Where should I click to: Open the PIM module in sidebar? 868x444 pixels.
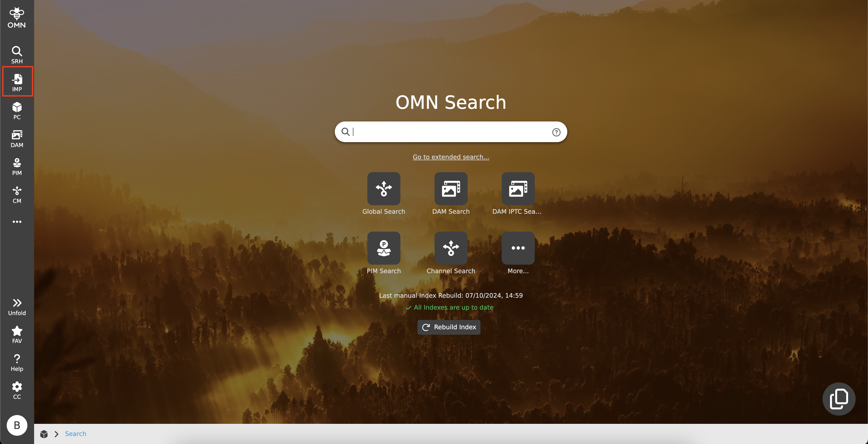coord(17,166)
